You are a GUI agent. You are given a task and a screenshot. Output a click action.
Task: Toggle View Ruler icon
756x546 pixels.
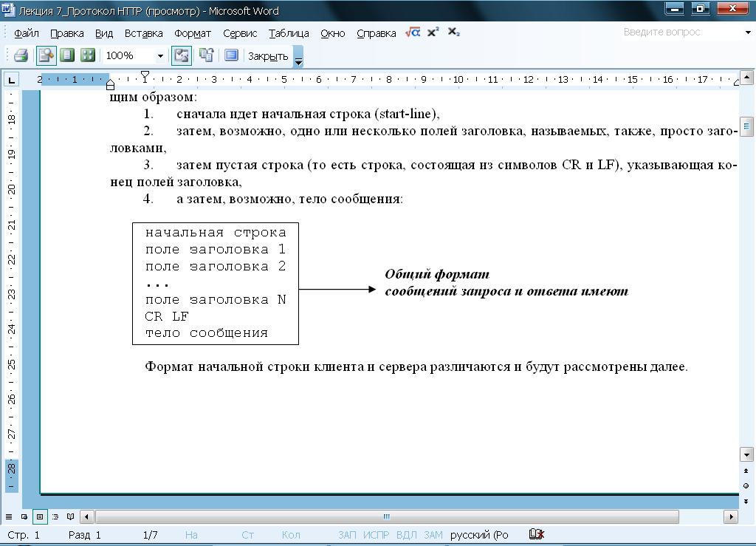pos(182,55)
